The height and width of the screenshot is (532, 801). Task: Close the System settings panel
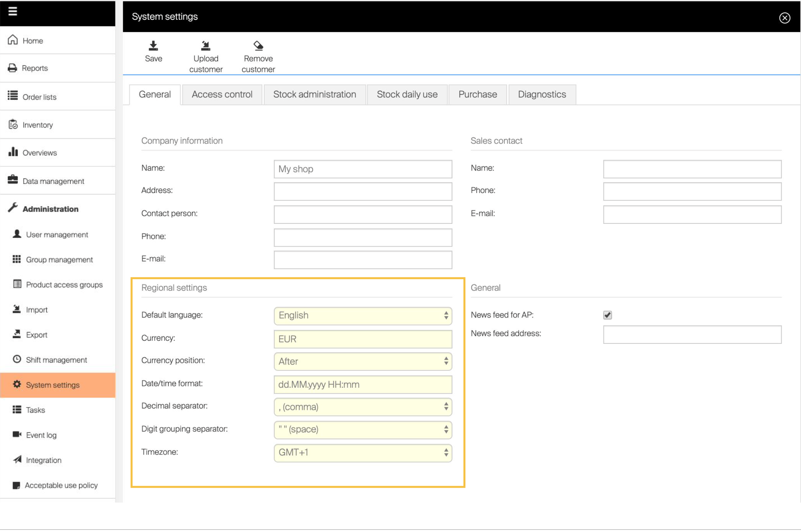pyautogui.click(x=784, y=18)
